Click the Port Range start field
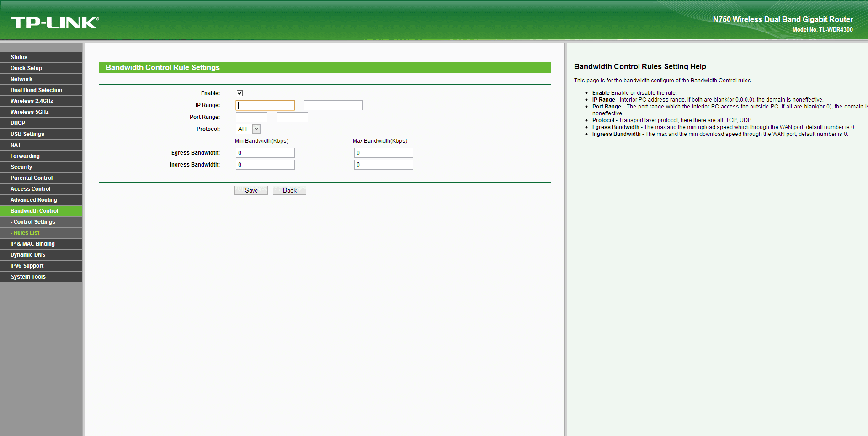The image size is (868, 436). (x=251, y=117)
